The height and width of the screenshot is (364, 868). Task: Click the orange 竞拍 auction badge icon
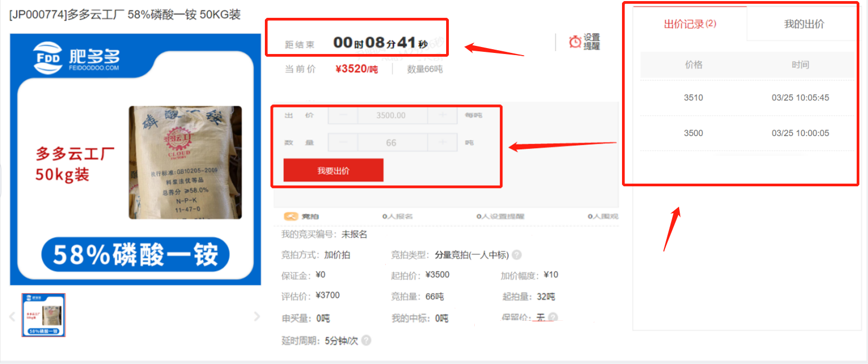(291, 217)
